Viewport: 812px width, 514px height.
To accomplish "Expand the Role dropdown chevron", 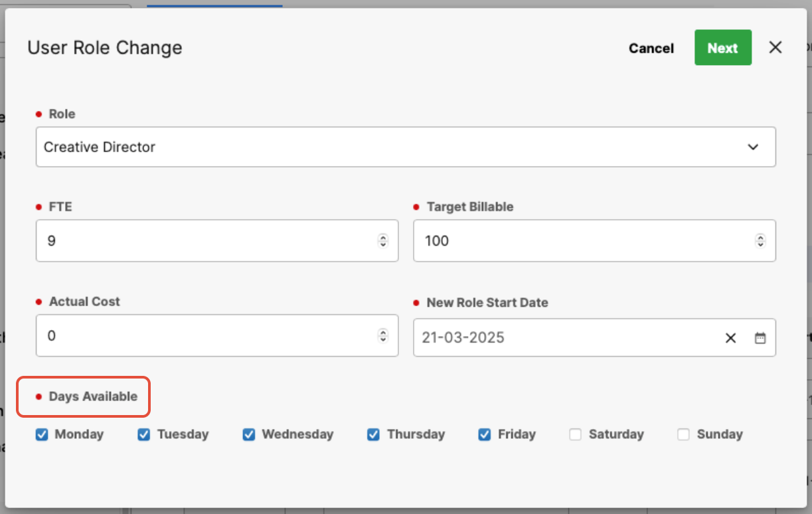I will point(753,147).
